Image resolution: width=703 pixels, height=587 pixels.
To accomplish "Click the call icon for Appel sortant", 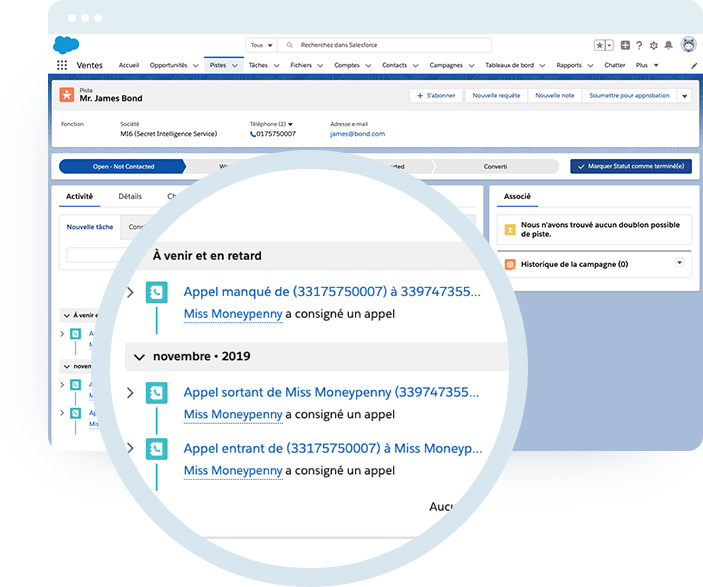I will [156, 393].
